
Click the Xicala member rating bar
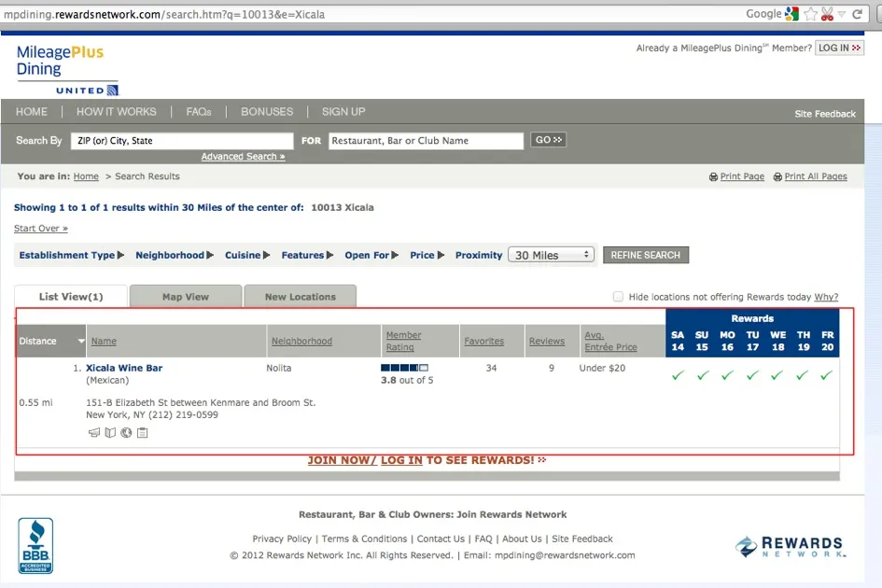pos(404,368)
